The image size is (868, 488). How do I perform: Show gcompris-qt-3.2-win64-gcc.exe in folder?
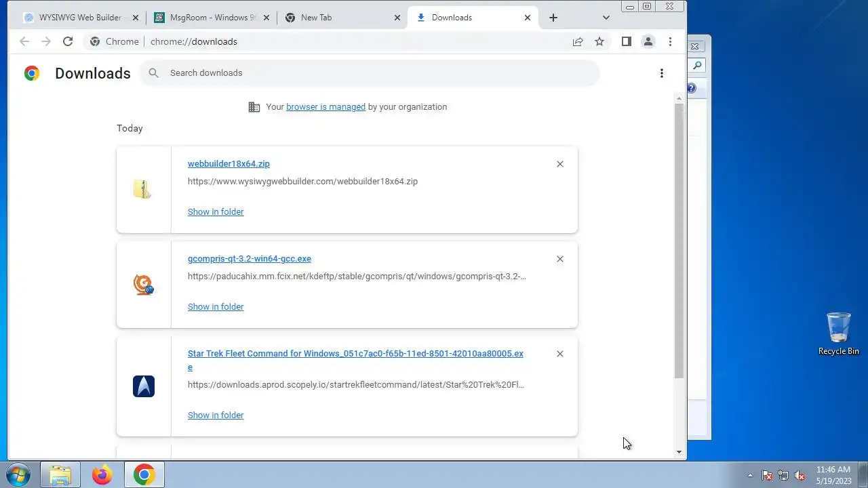tap(216, 306)
